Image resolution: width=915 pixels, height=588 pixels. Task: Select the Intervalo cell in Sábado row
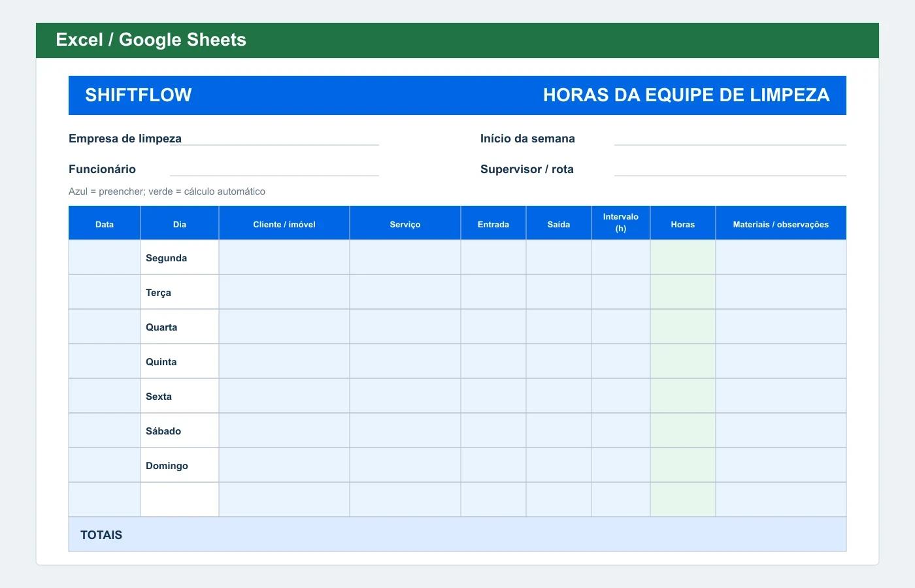tap(621, 431)
